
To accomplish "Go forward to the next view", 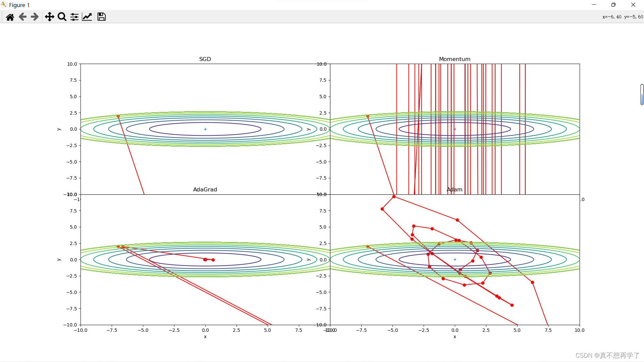I will (35, 17).
